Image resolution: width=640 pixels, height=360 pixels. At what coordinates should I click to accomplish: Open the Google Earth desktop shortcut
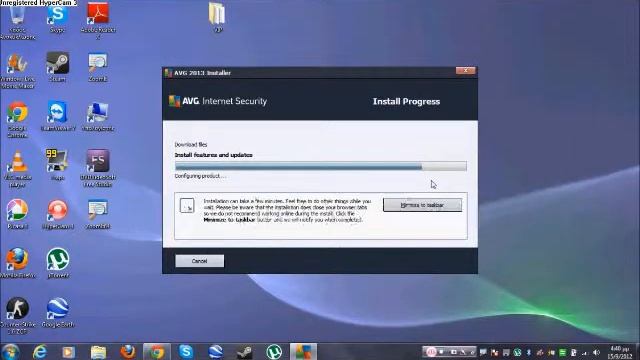[58, 312]
